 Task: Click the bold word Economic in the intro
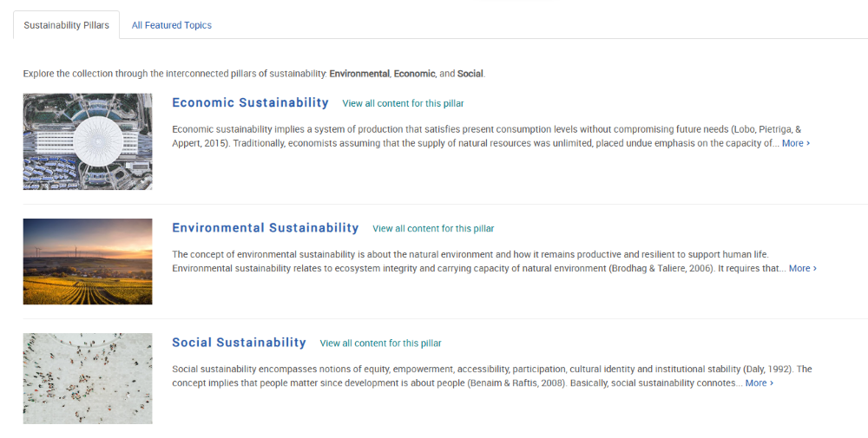415,74
